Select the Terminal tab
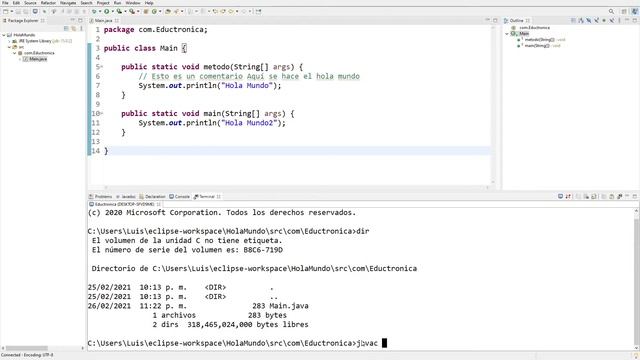 pyautogui.click(x=207, y=197)
